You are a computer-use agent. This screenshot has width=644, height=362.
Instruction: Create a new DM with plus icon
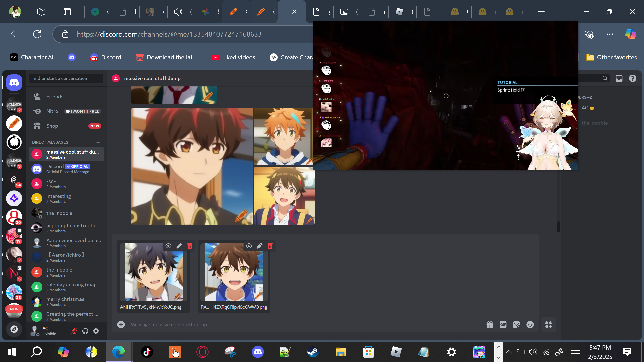pyautogui.click(x=98, y=142)
